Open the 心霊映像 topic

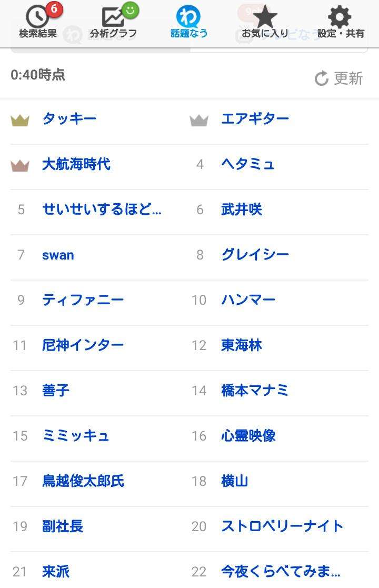[248, 436]
